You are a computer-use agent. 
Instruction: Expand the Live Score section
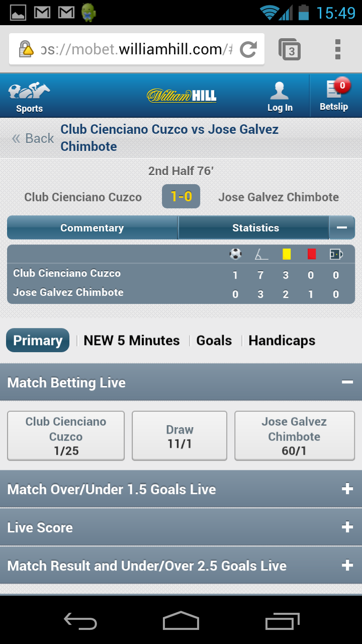181,527
